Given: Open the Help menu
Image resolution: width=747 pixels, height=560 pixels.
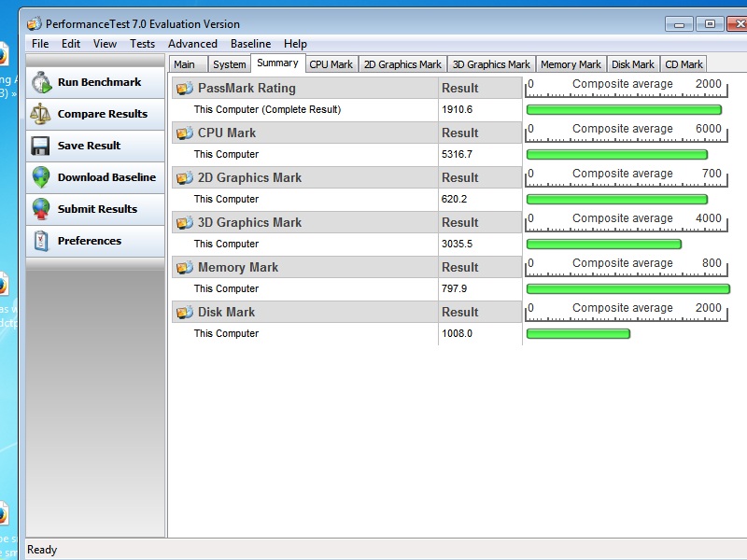Looking at the screenshot, I should click(295, 44).
